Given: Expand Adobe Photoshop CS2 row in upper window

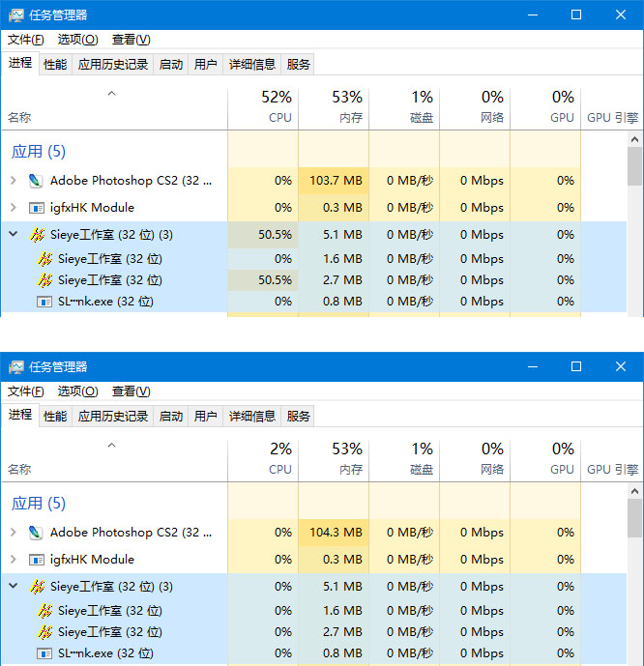Looking at the screenshot, I should click(14, 181).
